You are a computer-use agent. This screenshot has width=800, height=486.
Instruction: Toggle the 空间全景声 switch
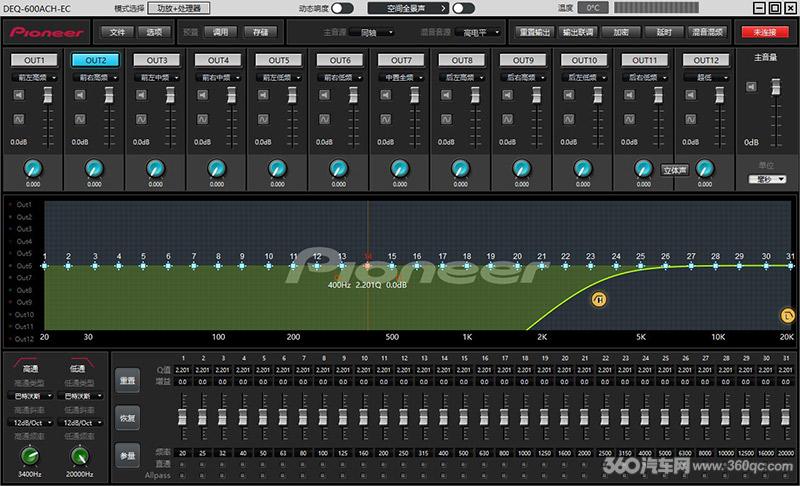pos(463,8)
